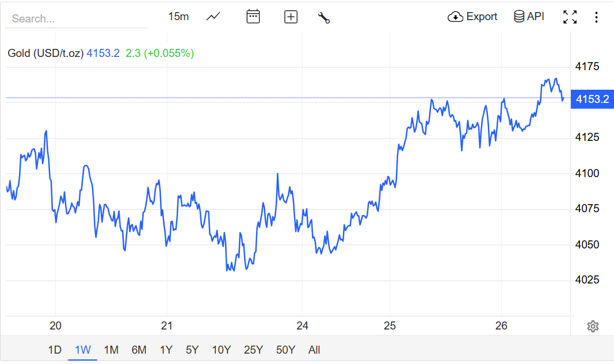
Task: Click the 4100 y-axis label
Action: [x=587, y=173]
